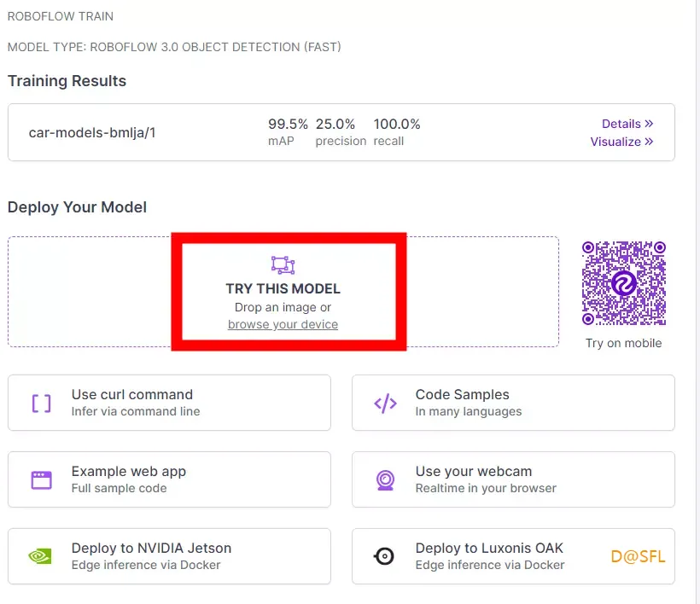Click the Example web app window icon
Image resolution: width=700 pixels, height=604 pixels.
[x=41, y=480]
